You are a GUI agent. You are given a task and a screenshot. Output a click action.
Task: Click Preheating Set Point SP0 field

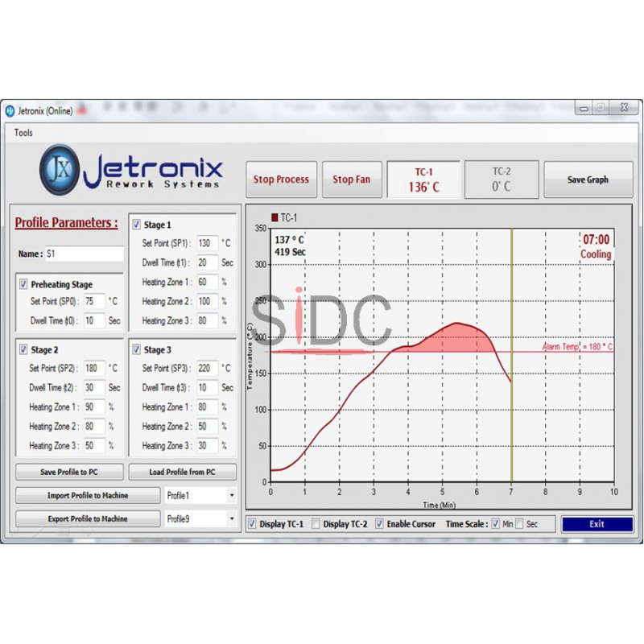click(x=94, y=301)
